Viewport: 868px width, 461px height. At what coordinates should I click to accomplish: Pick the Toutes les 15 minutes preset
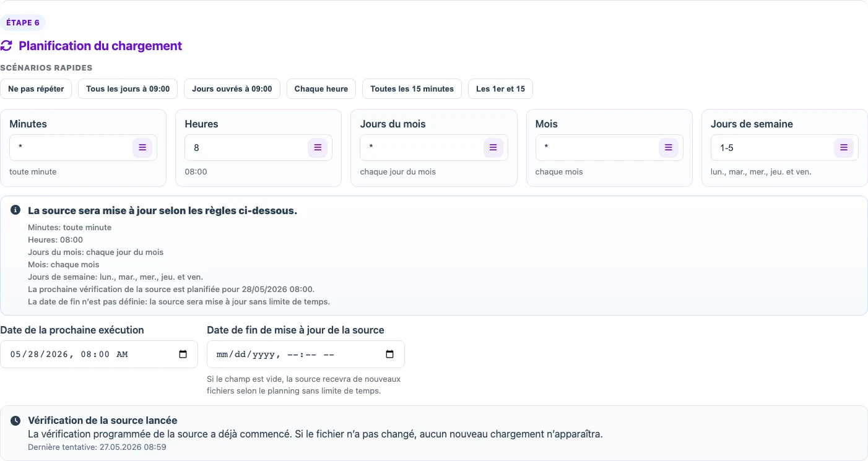[x=412, y=88]
